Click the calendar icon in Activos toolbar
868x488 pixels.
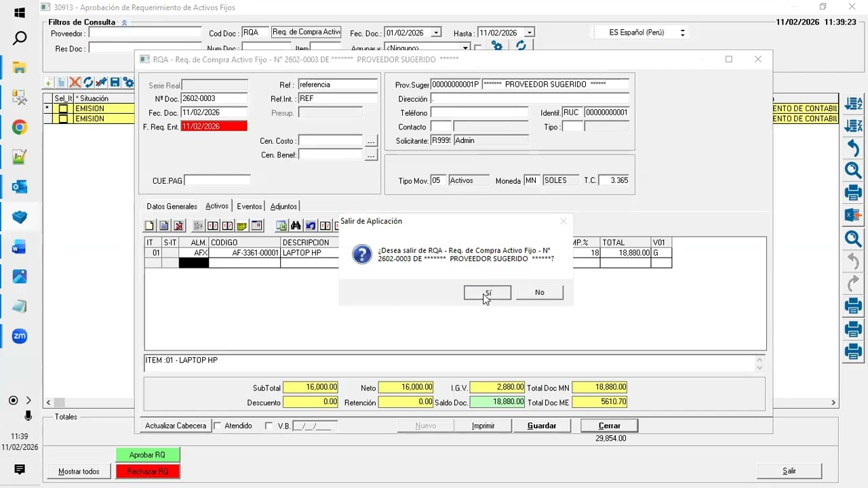coord(256,226)
